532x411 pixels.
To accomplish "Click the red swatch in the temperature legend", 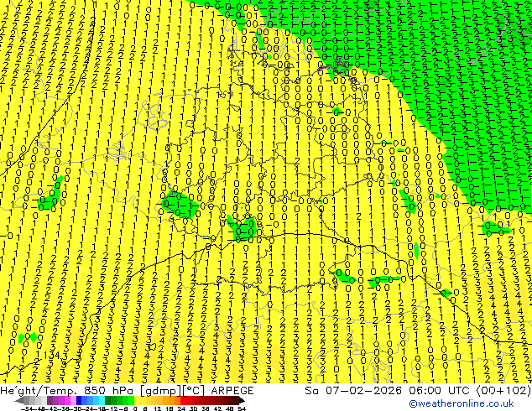I will [183, 400].
